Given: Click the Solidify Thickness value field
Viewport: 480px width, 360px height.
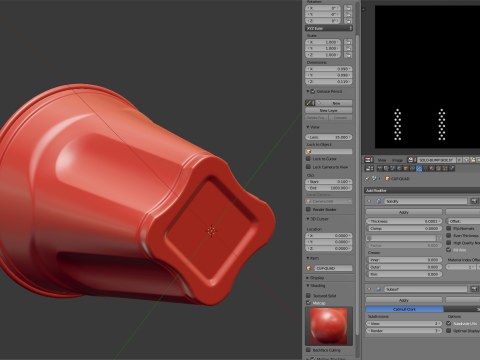Looking at the screenshot, I should click(404, 221).
